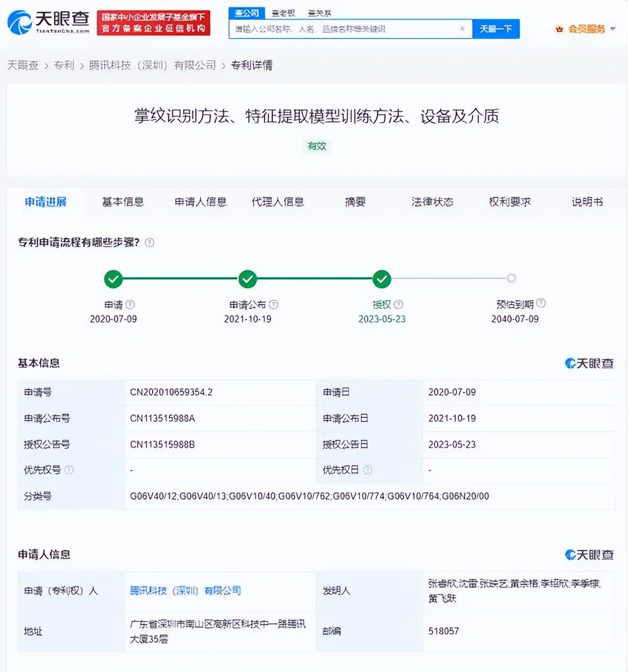Open the 摘要 tab

pos(355,202)
